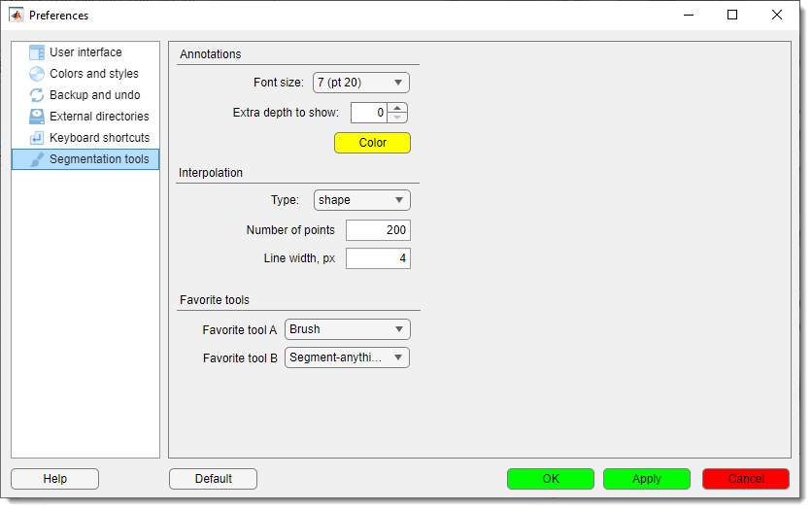Open the annotation Font size dropdown
The height and width of the screenshot is (510, 812).
point(361,83)
